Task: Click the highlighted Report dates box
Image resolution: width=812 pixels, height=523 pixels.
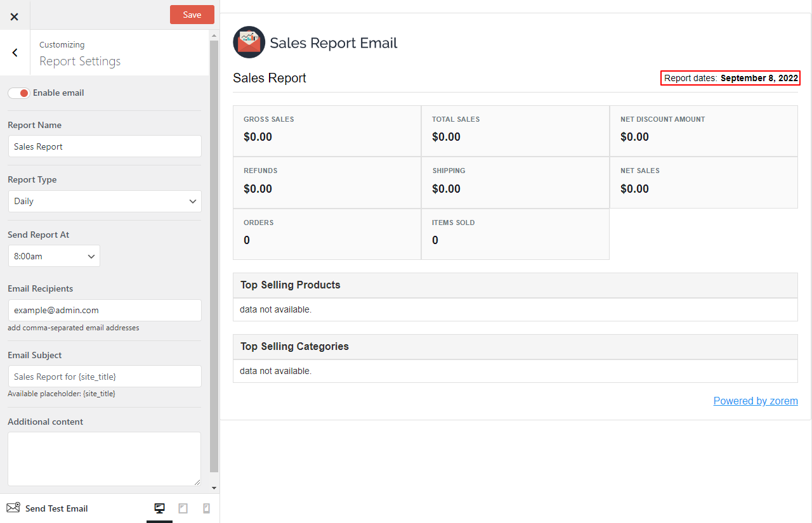Action: [x=730, y=78]
